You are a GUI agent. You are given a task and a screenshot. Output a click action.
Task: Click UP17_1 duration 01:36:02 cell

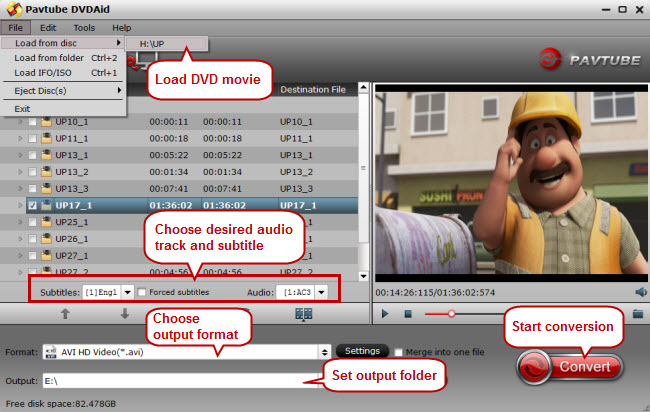coord(171,205)
